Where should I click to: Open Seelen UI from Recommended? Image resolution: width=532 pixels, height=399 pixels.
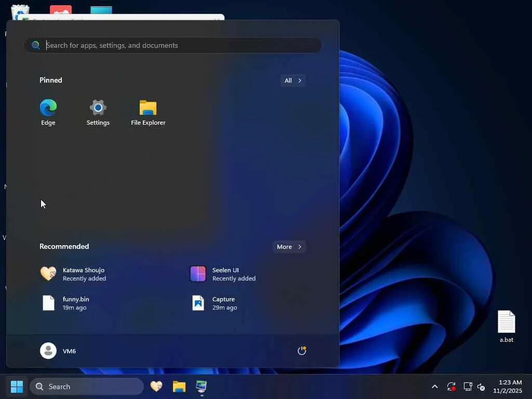[x=223, y=274]
